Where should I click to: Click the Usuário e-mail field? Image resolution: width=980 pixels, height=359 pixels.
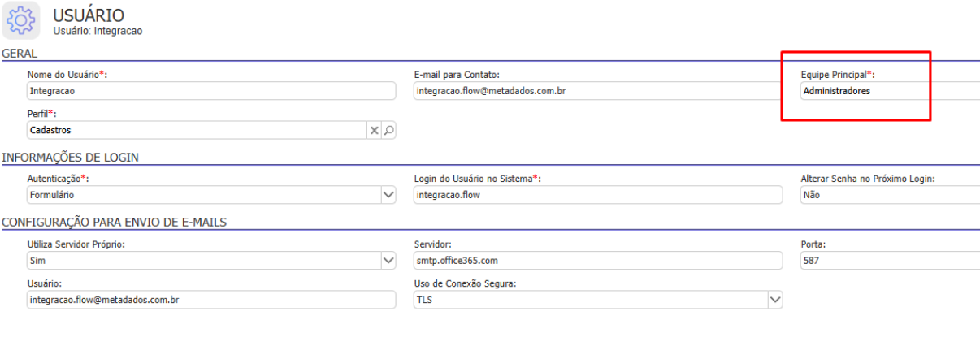pos(211,300)
